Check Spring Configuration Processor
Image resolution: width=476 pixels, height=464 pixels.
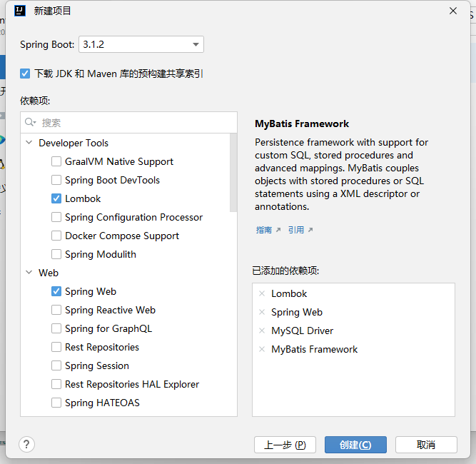[x=56, y=217]
